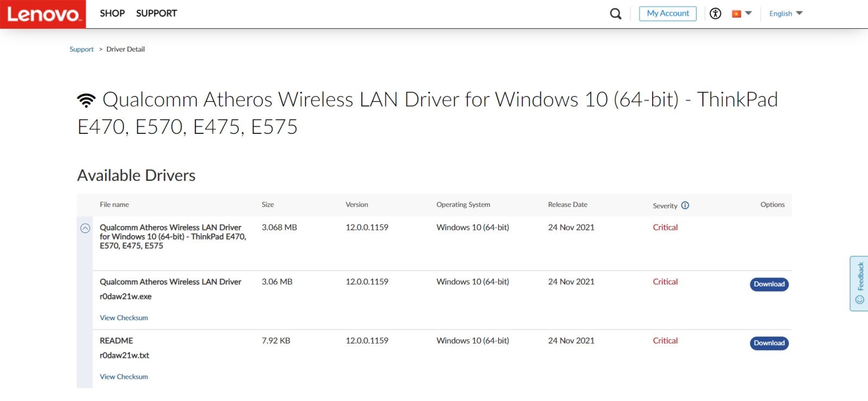Select the 3.06 MB size cell

[x=277, y=282]
